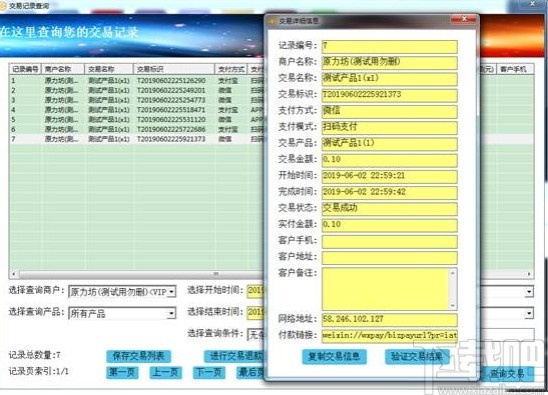Click the 记录编号 field in dialog
This screenshot has width=548, height=395.
tap(389, 46)
